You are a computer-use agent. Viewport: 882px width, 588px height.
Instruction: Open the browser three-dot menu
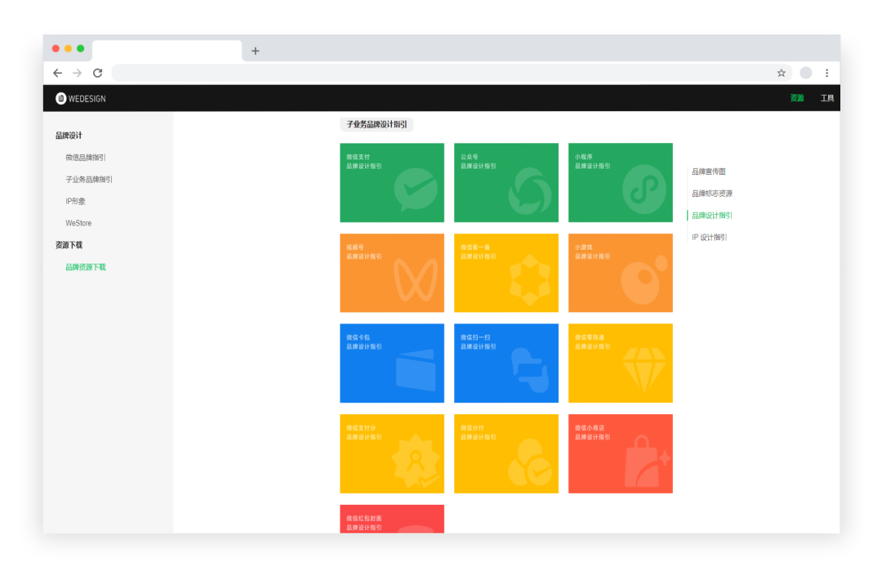click(826, 73)
